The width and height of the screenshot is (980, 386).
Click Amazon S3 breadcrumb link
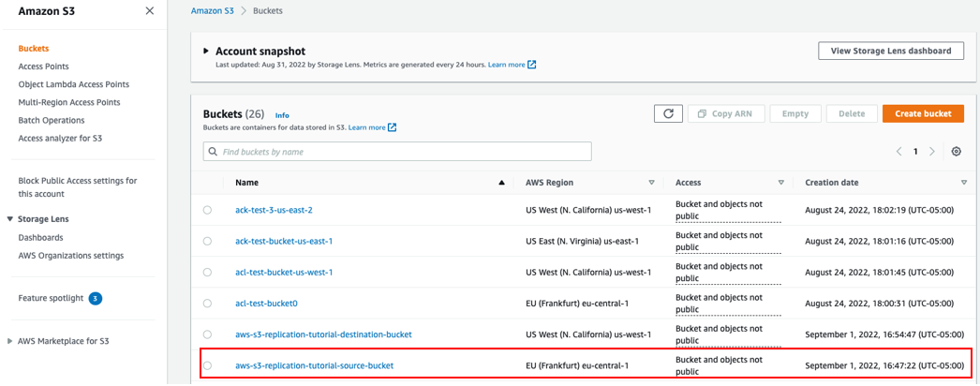pyautogui.click(x=213, y=11)
